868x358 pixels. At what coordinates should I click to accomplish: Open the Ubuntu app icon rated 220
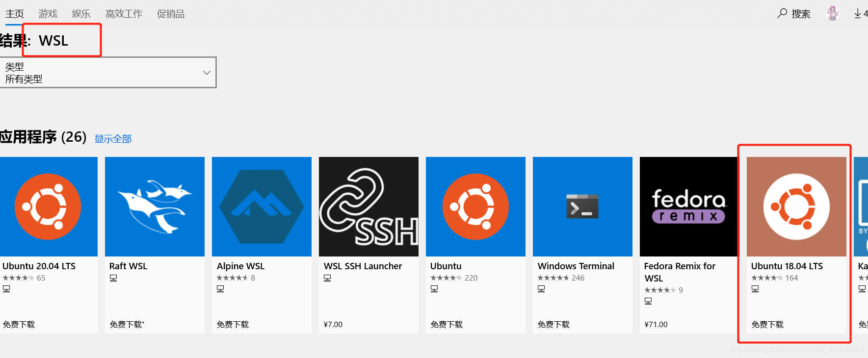[475, 206]
